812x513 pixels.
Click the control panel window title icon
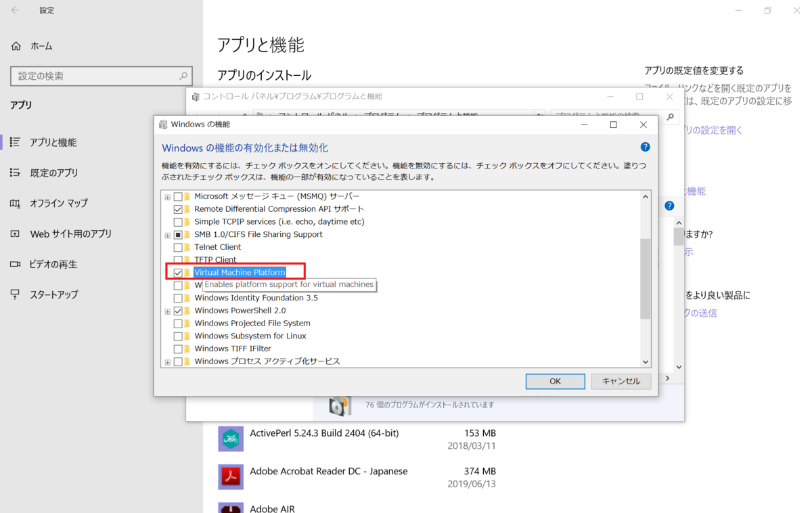196,97
